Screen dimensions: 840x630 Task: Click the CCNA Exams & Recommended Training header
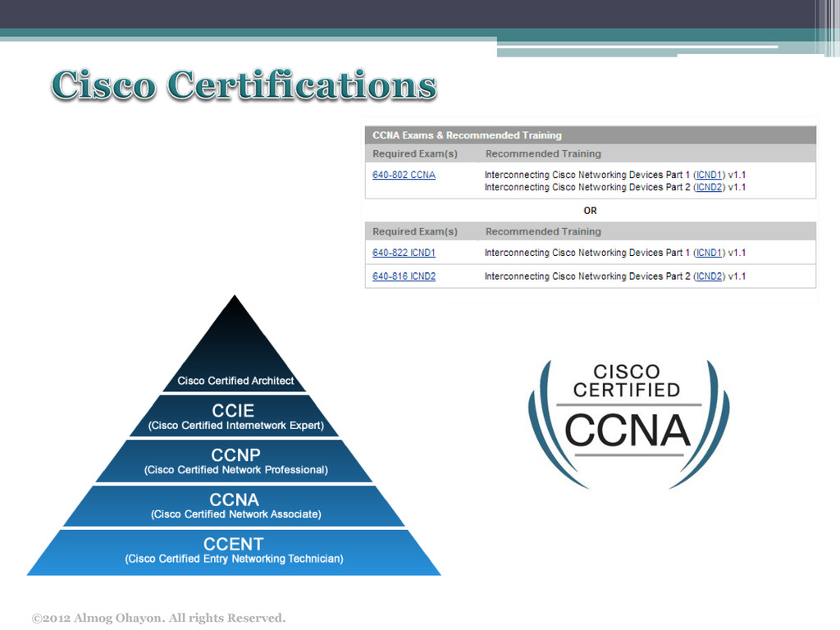point(591,135)
